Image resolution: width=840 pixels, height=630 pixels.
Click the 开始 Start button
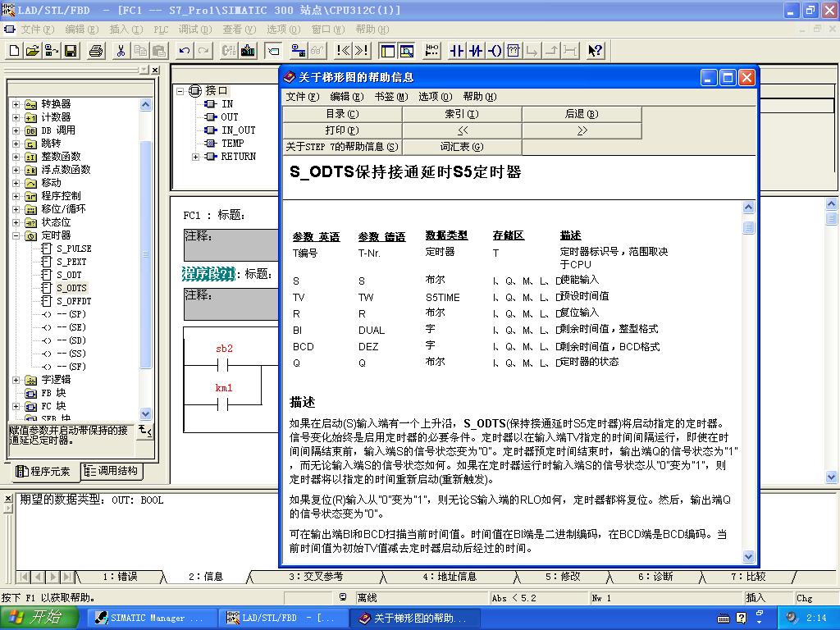pos(39,618)
